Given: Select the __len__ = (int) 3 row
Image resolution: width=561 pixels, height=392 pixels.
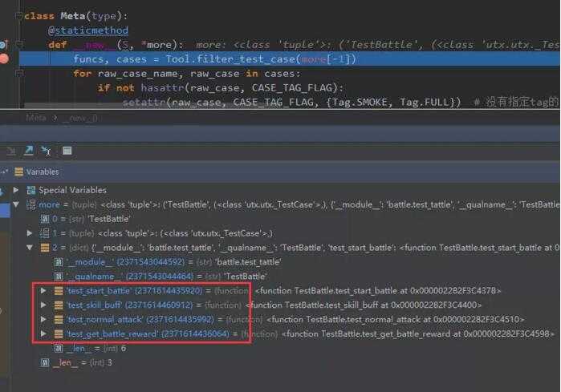Looking at the screenshot, I should click(x=82, y=362).
